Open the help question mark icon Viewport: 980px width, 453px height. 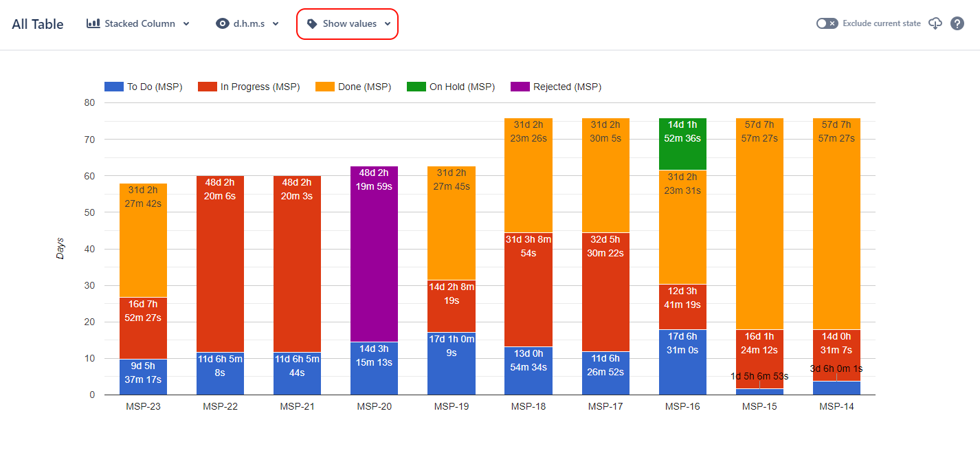(x=957, y=23)
